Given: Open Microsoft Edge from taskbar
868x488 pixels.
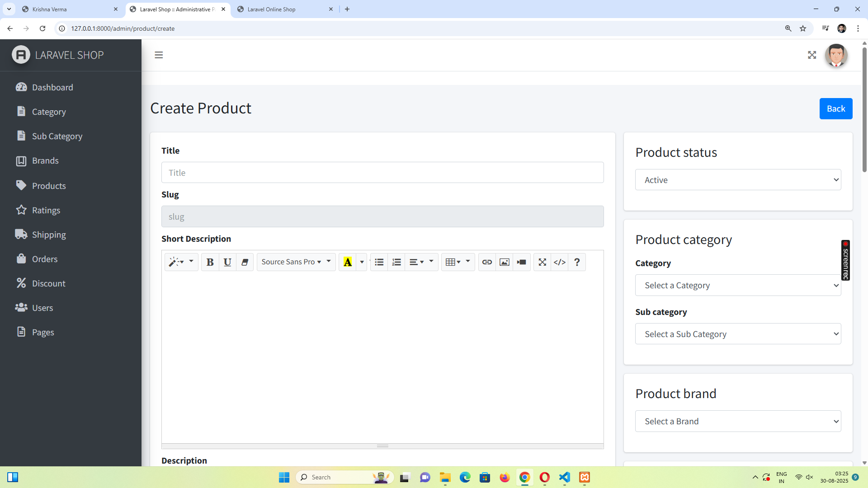Looking at the screenshot, I should tap(465, 477).
